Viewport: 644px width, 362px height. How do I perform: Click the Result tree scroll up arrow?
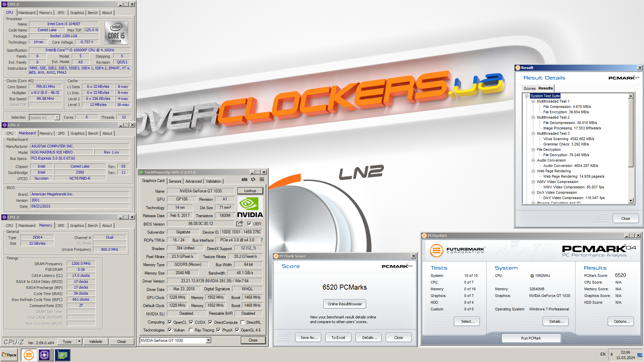[x=631, y=96]
